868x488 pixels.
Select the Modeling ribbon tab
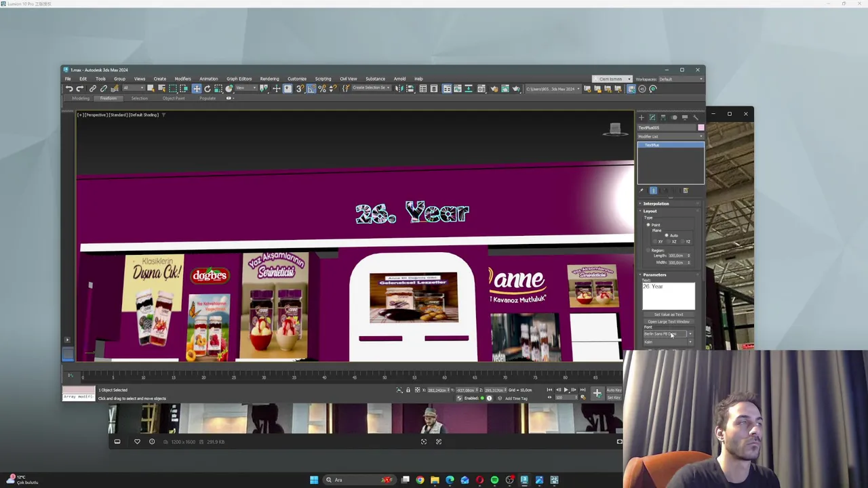click(x=81, y=98)
